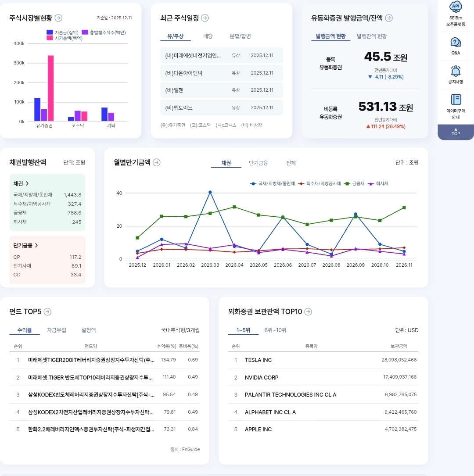Show the 6위~10위 ranking tab

point(275,330)
